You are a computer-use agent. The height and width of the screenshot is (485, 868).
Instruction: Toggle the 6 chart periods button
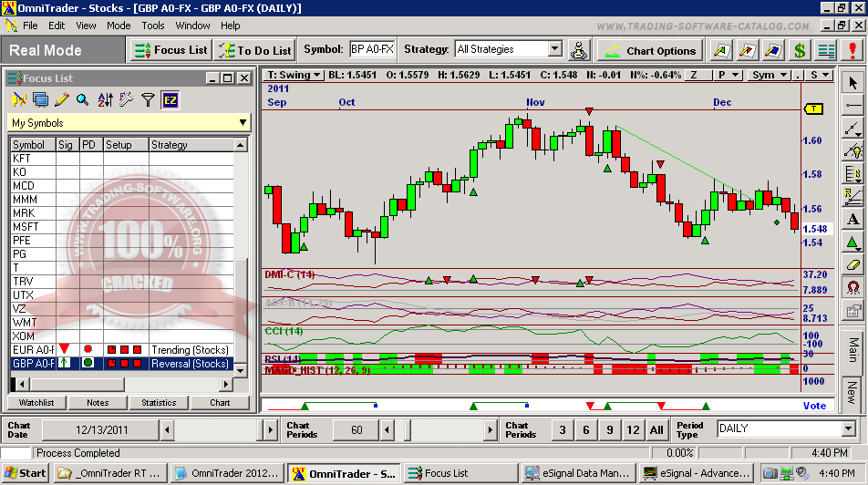pyautogui.click(x=586, y=429)
